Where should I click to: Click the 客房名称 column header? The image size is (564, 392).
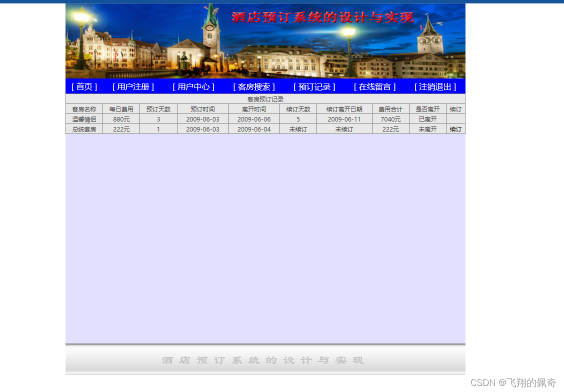click(x=84, y=109)
